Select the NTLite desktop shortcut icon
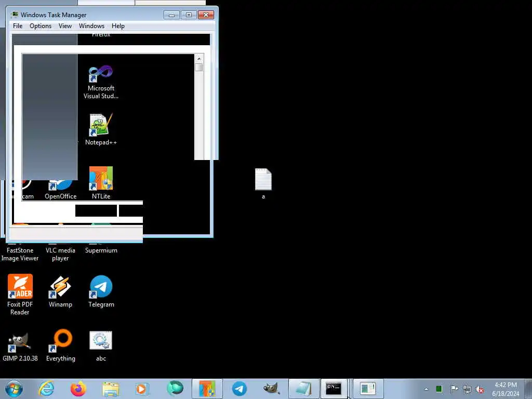 coord(101,178)
